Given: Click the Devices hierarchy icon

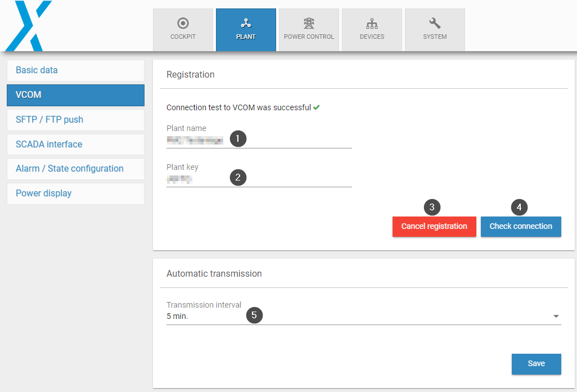Looking at the screenshot, I should [x=372, y=23].
